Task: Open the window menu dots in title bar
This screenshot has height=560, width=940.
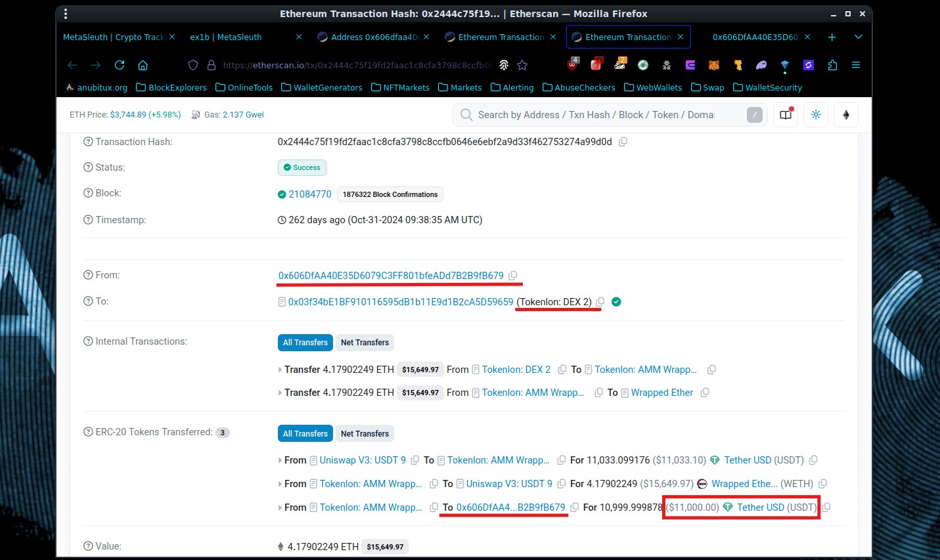Action: pos(66,14)
